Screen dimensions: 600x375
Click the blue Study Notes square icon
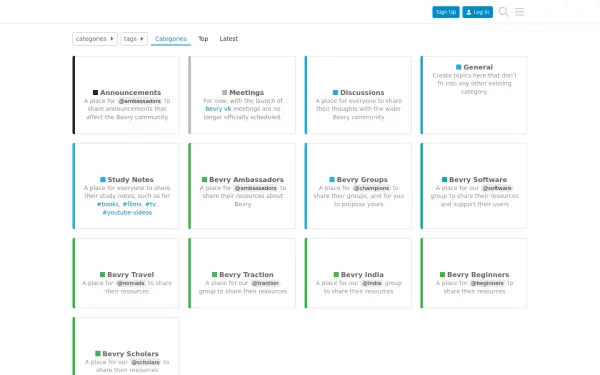point(103,179)
